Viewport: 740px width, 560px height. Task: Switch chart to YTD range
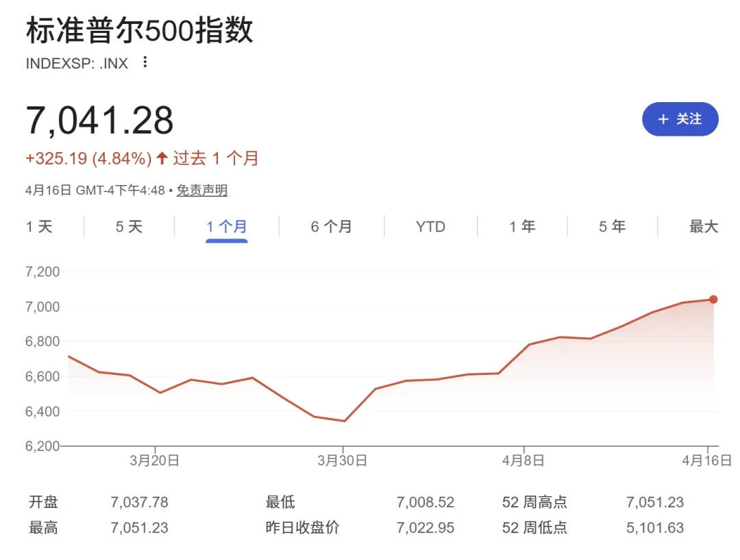tap(430, 227)
